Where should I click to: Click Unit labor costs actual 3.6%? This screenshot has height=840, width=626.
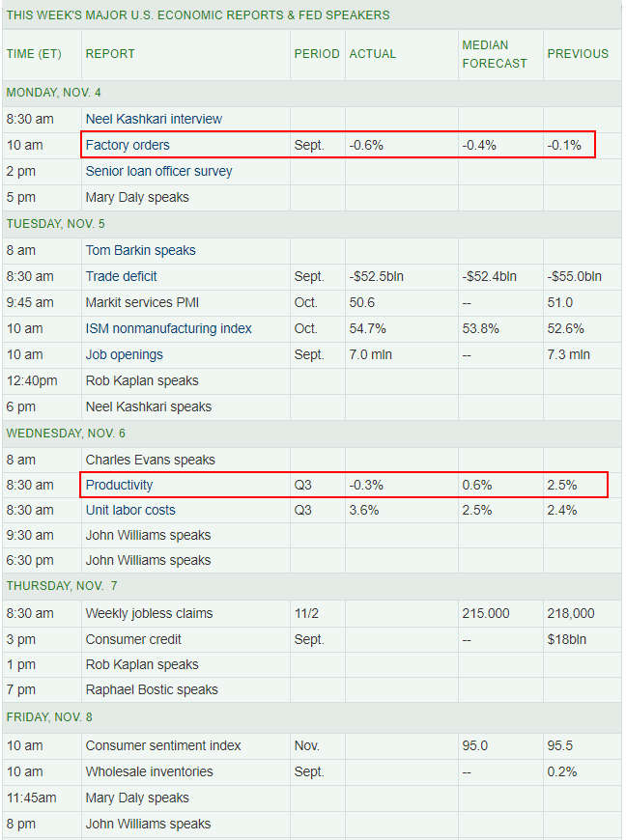(364, 510)
